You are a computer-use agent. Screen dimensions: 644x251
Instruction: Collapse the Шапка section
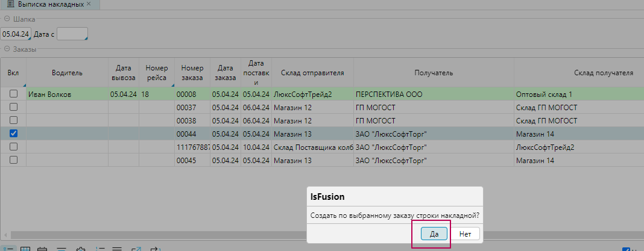pyautogui.click(x=7, y=19)
